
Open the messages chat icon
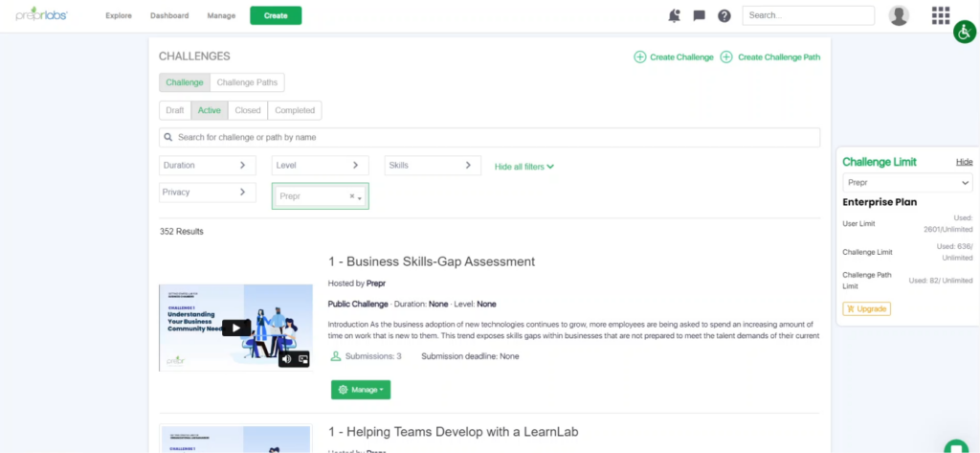pos(700,15)
